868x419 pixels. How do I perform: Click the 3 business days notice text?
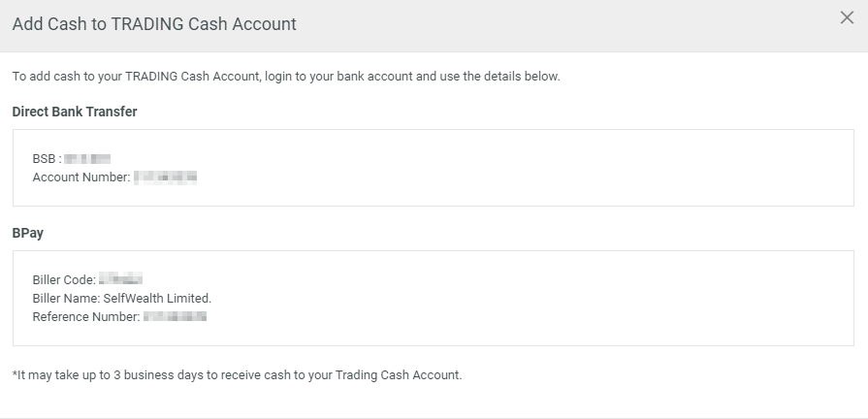[237, 375]
